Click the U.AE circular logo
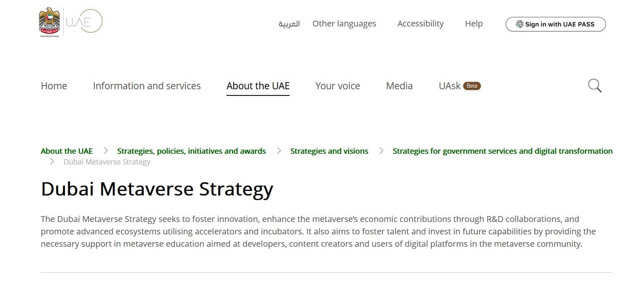The width and height of the screenshot is (644, 298). tap(84, 21)
